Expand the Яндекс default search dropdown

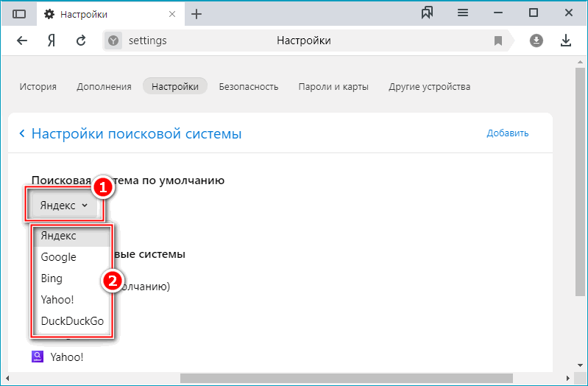point(64,205)
